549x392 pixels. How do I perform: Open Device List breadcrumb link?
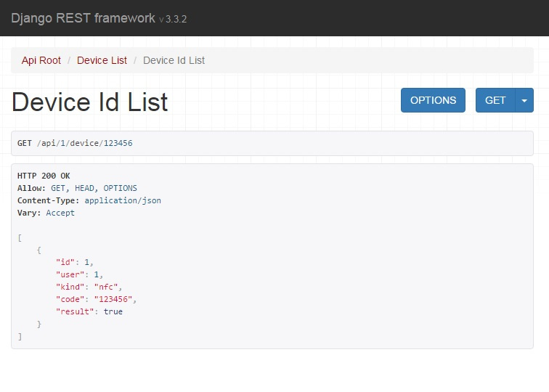(x=102, y=60)
